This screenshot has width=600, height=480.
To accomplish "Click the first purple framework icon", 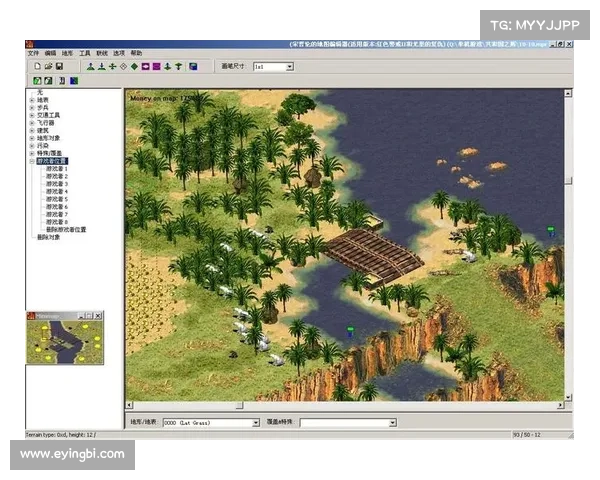I will (x=145, y=67).
